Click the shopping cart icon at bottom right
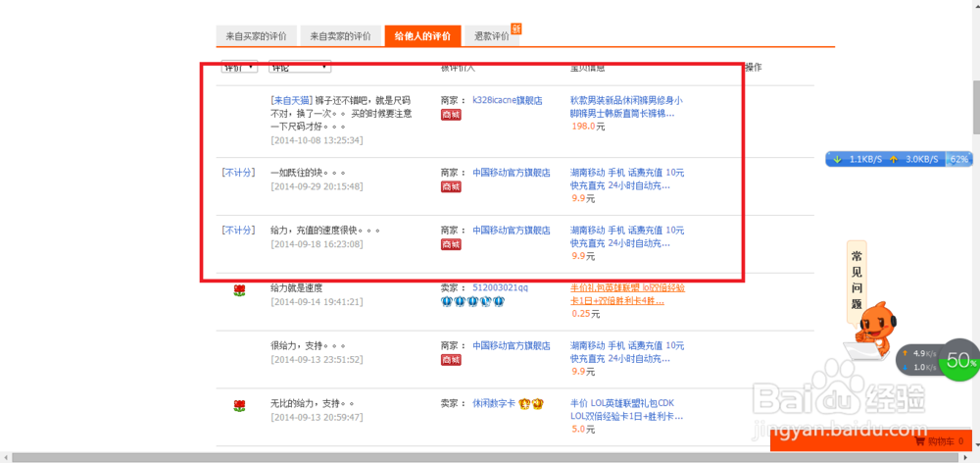The height and width of the screenshot is (463, 980). coord(919,441)
